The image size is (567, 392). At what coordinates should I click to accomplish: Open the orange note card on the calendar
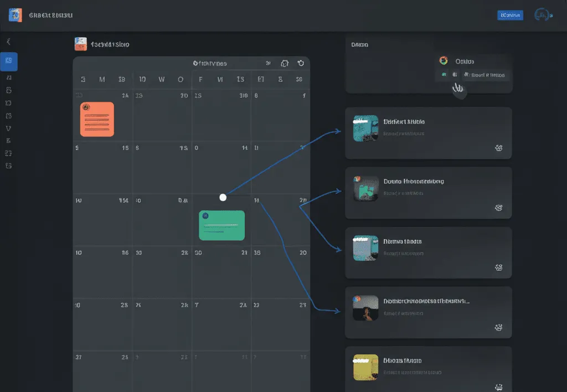[97, 119]
